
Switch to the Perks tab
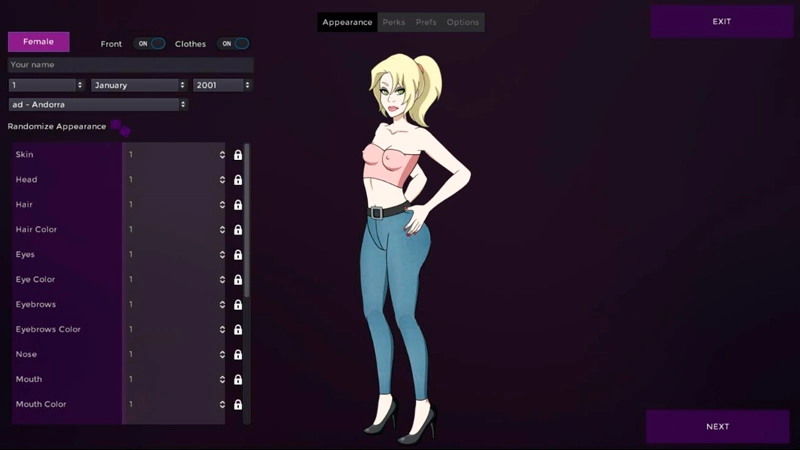[393, 22]
